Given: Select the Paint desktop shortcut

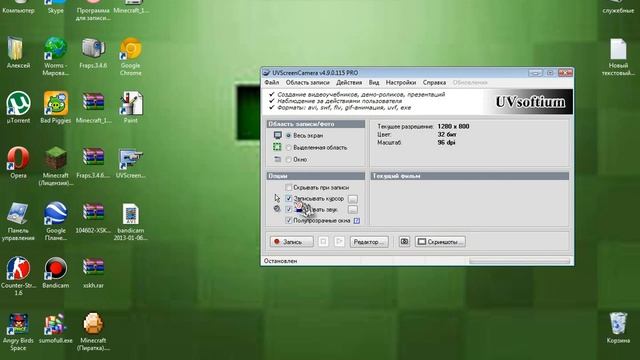Looking at the screenshot, I should point(131,104).
